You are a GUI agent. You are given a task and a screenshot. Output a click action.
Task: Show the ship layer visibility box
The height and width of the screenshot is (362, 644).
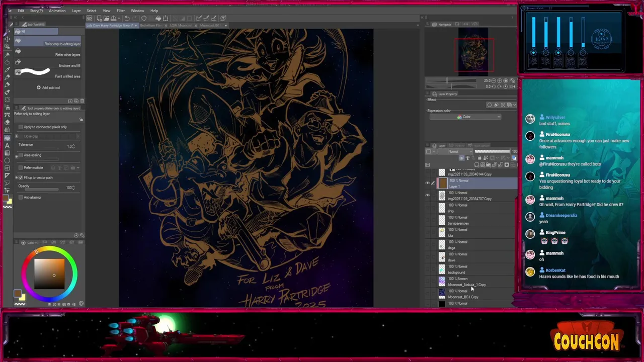coord(428,208)
